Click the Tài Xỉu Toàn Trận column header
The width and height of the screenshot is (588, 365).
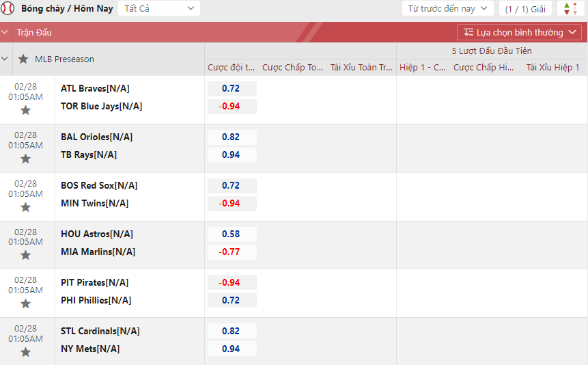coord(361,68)
